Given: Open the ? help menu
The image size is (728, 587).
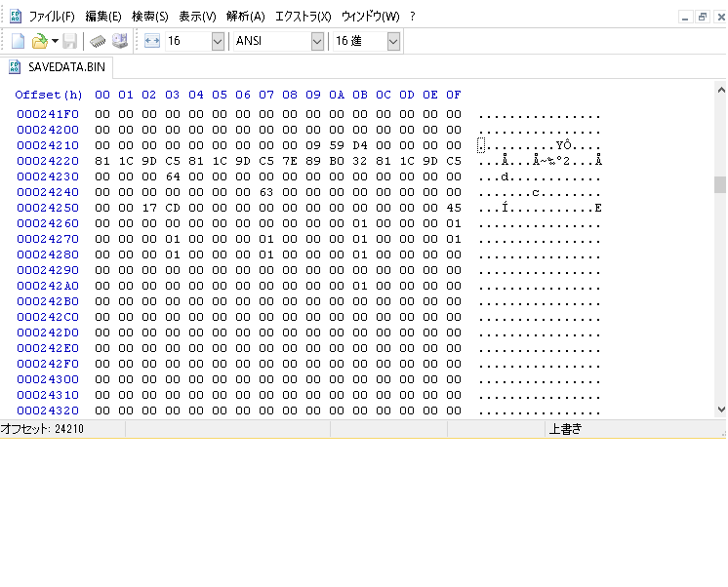Looking at the screenshot, I should pyautogui.click(x=412, y=17).
